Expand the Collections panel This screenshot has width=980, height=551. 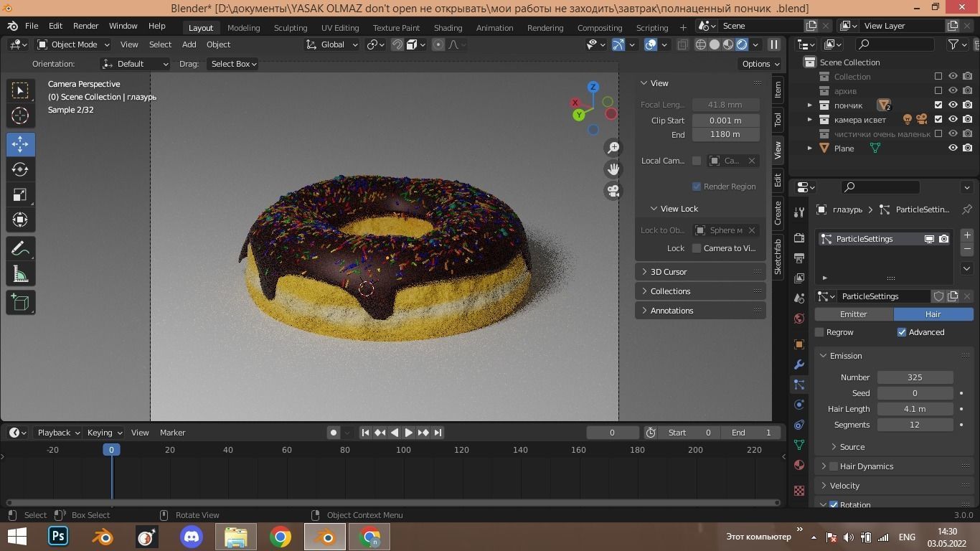click(700, 291)
